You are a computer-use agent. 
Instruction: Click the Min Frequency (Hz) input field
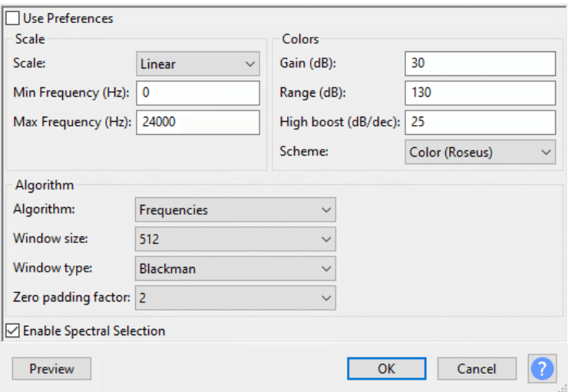pos(198,93)
